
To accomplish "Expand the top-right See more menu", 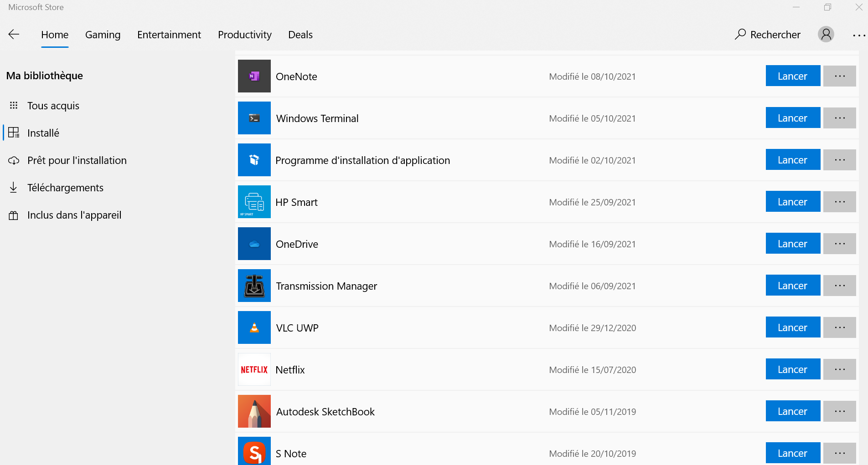I will (858, 35).
